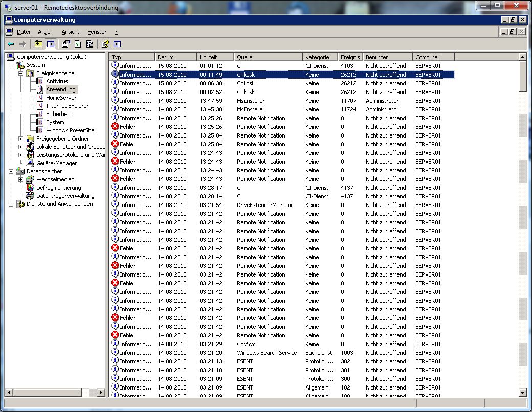Open the Internet Explorer event log
This screenshot has width=532, height=412.
point(67,106)
